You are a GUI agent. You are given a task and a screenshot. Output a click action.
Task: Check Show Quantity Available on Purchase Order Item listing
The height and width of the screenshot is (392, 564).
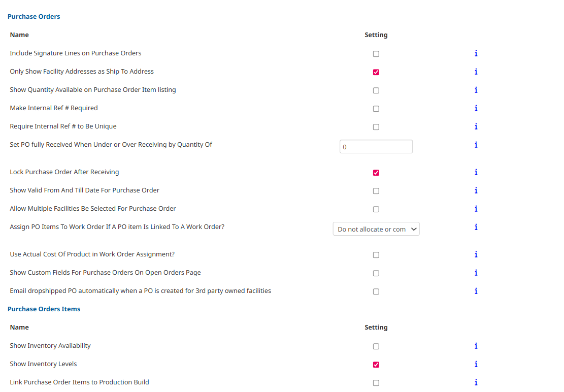[376, 90]
